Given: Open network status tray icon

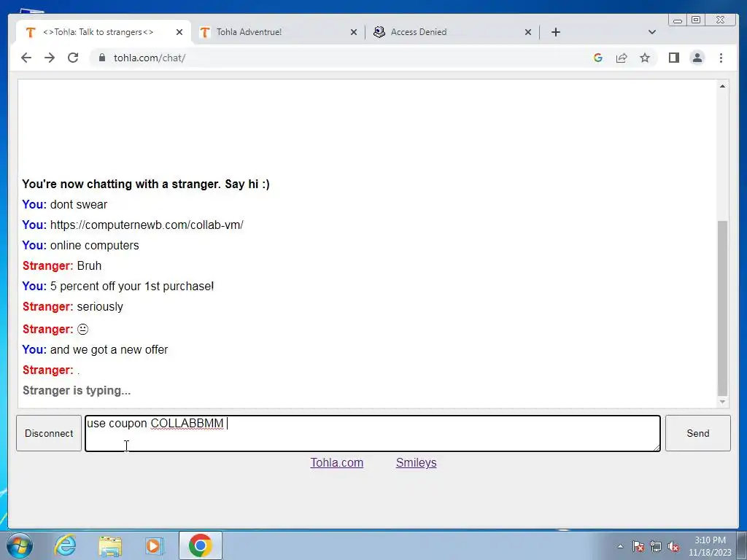Looking at the screenshot, I should click(656, 546).
